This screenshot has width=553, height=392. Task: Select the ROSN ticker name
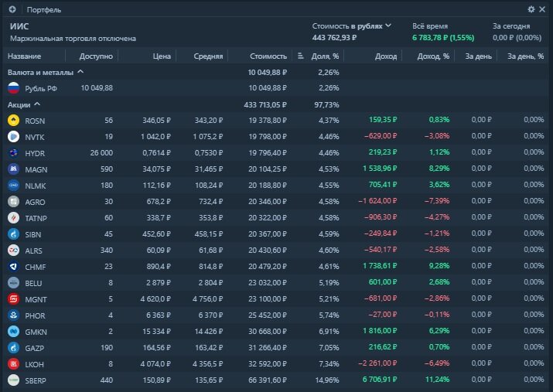(x=35, y=121)
